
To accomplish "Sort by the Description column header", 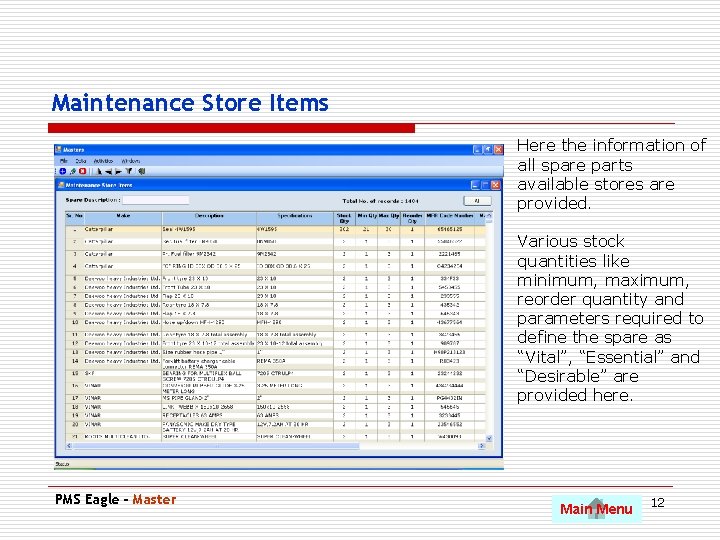I will click(209, 218).
